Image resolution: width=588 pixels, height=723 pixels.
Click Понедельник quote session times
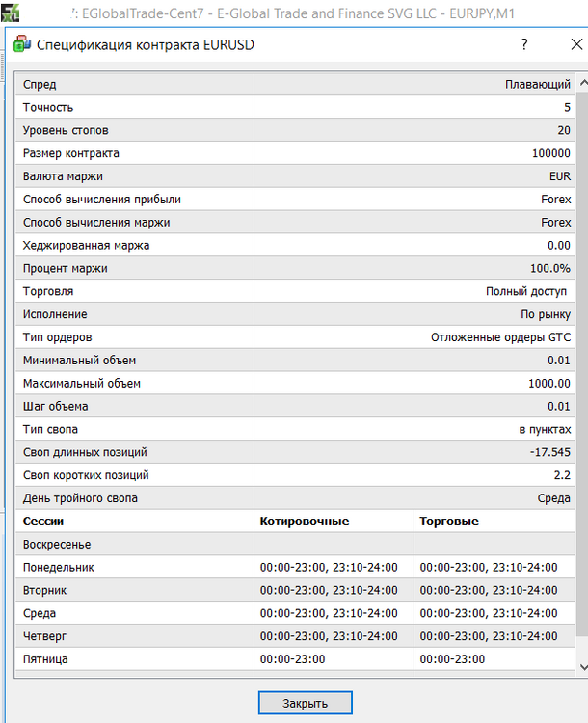point(329,568)
